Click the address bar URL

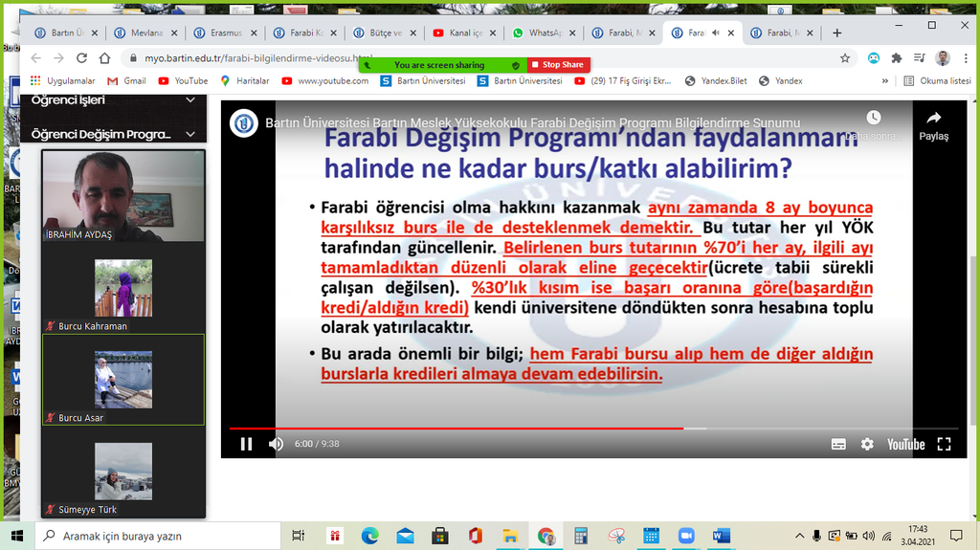pyautogui.click(x=257, y=58)
